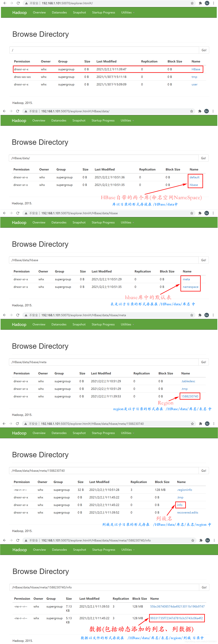Image resolution: width=218 pixels, height=644 pixels.
Task: Open the namespace table directory link
Action: [191, 287]
